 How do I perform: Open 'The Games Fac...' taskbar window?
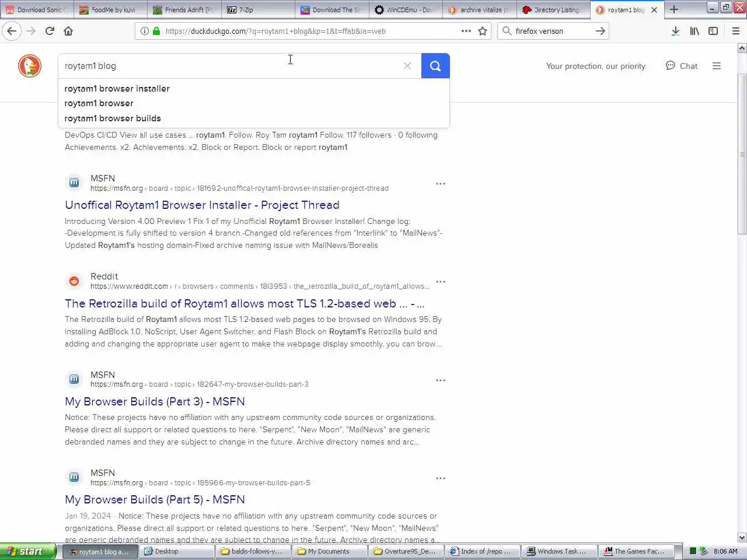[637, 551]
